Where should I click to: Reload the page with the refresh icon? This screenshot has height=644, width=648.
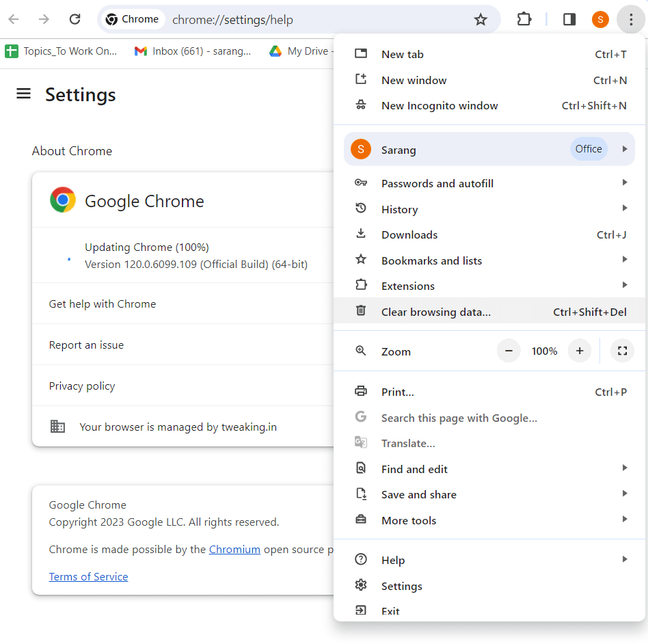pyautogui.click(x=75, y=19)
